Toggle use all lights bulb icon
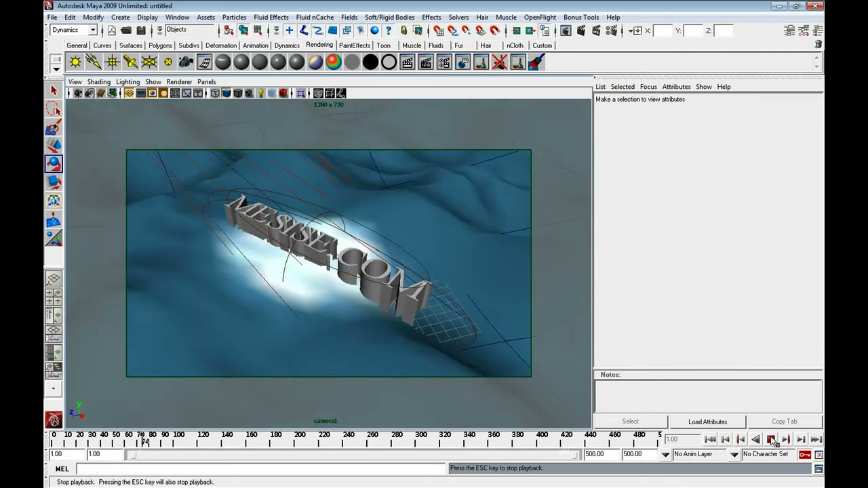868x488 pixels. tap(260, 94)
